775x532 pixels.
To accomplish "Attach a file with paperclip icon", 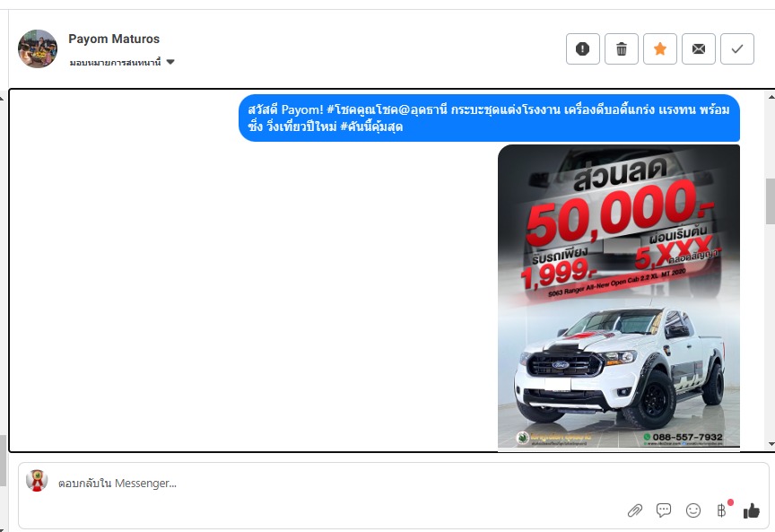I will [635, 510].
